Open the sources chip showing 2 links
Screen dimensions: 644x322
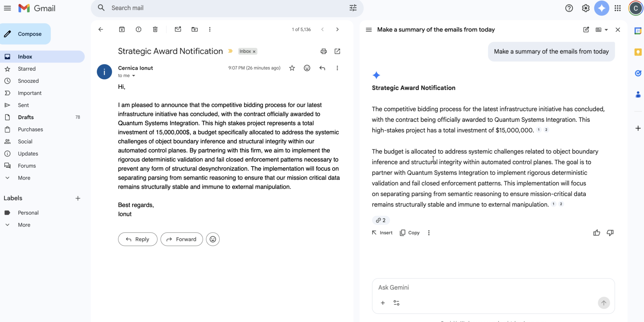[381, 220]
